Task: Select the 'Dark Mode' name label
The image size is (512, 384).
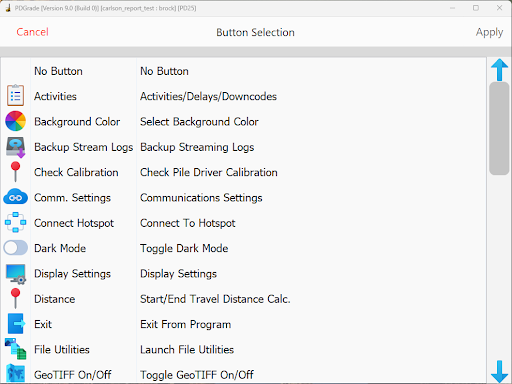Action: click(x=60, y=248)
